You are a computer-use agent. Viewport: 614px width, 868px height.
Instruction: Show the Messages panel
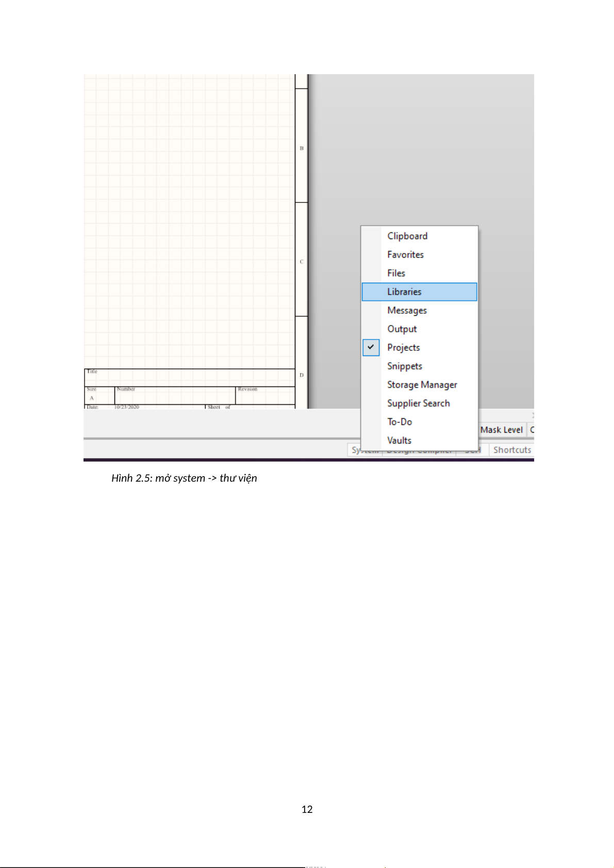click(407, 310)
